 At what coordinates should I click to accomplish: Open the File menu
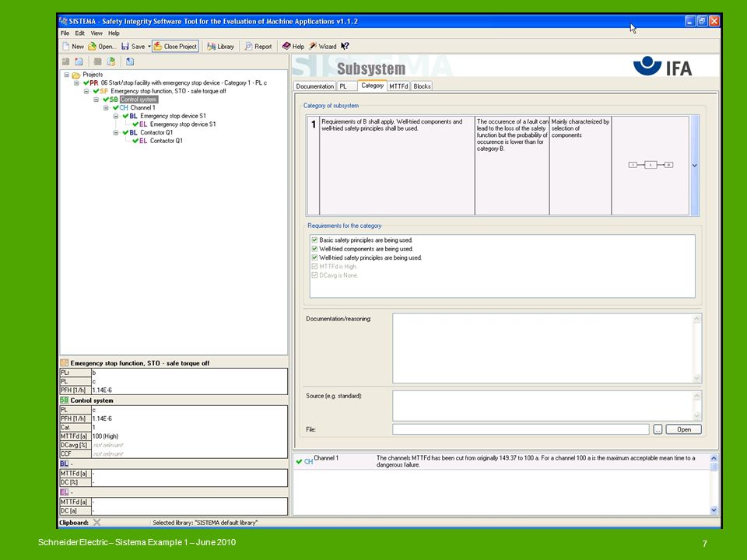[65, 33]
